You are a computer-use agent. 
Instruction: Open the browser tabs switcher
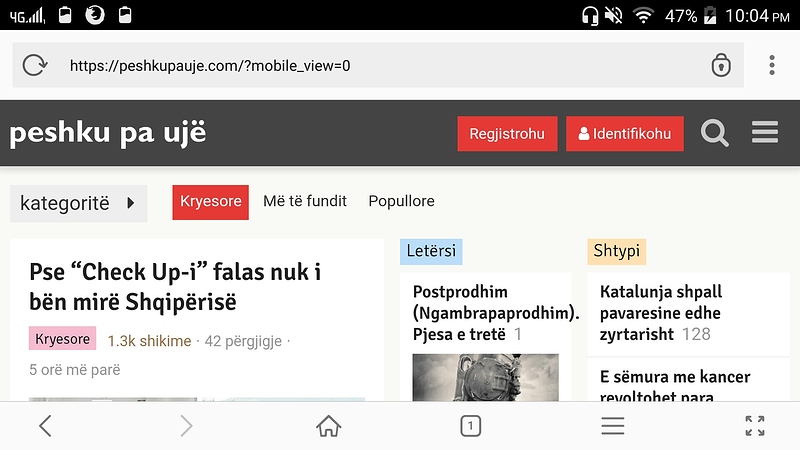tap(470, 426)
